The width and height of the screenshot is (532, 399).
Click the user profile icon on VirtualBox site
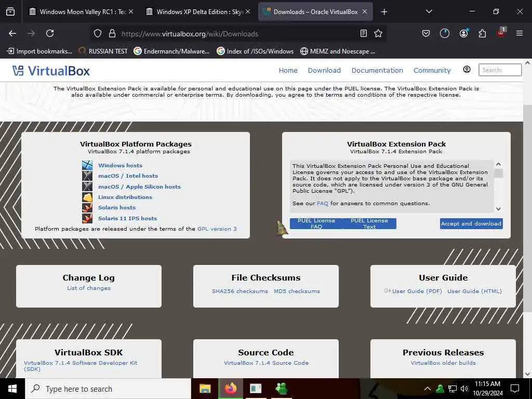coord(467,70)
